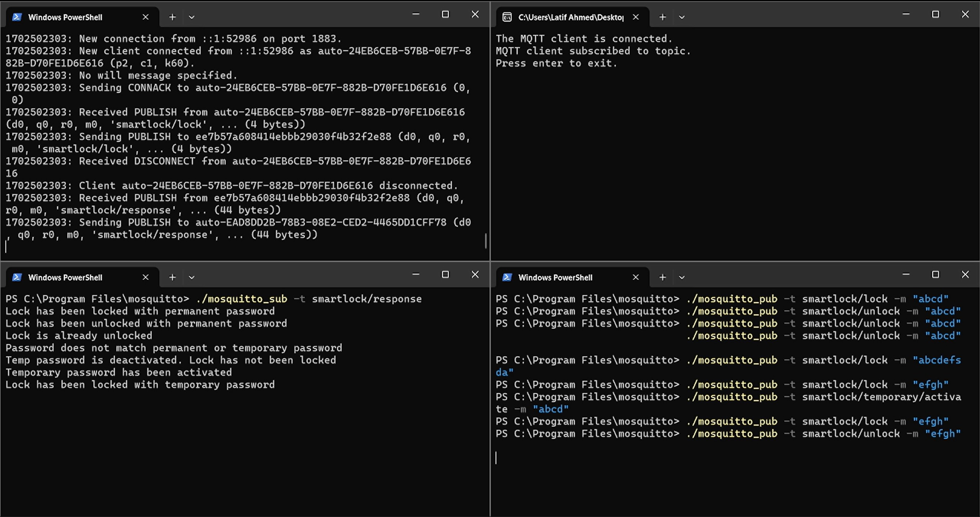
Task: Close the C:\Users\Latif Ahmed\Desktop tab
Action: click(x=636, y=17)
